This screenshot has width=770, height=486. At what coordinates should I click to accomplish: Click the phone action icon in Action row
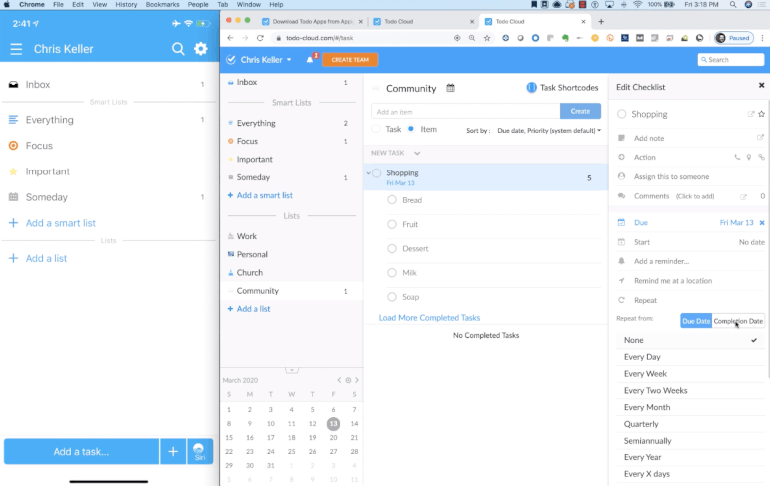pyautogui.click(x=737, y=157)
